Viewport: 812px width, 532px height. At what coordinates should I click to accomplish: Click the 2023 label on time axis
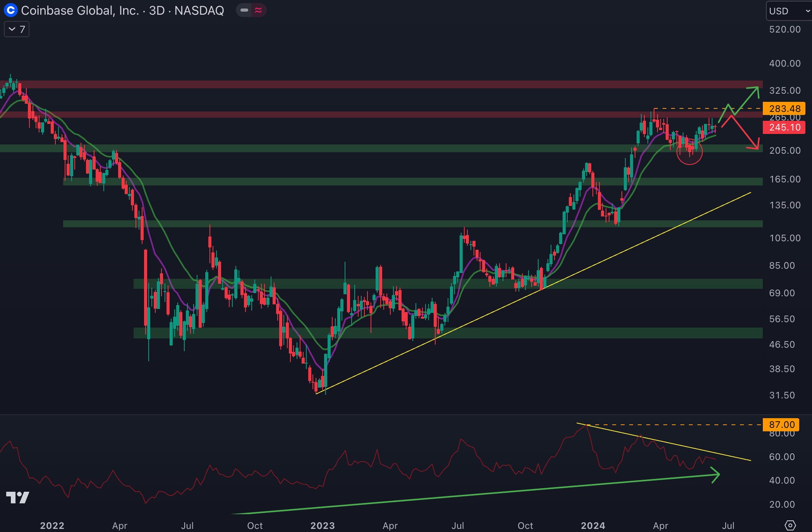pyautogui.click(x=322, y=525)
